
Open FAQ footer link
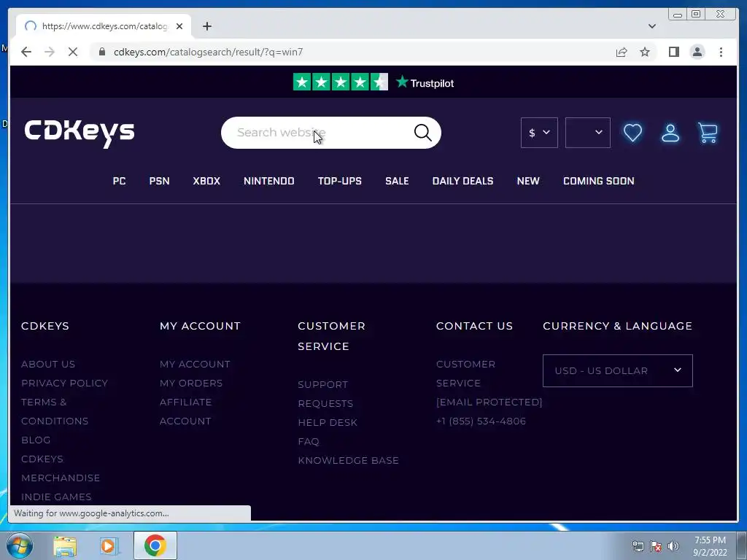coord(309,441)
